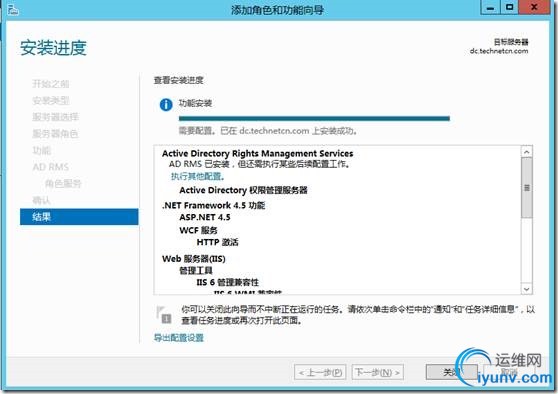
Task: Click the HTTP 激活 entry
Action: [x=218, y=242]
